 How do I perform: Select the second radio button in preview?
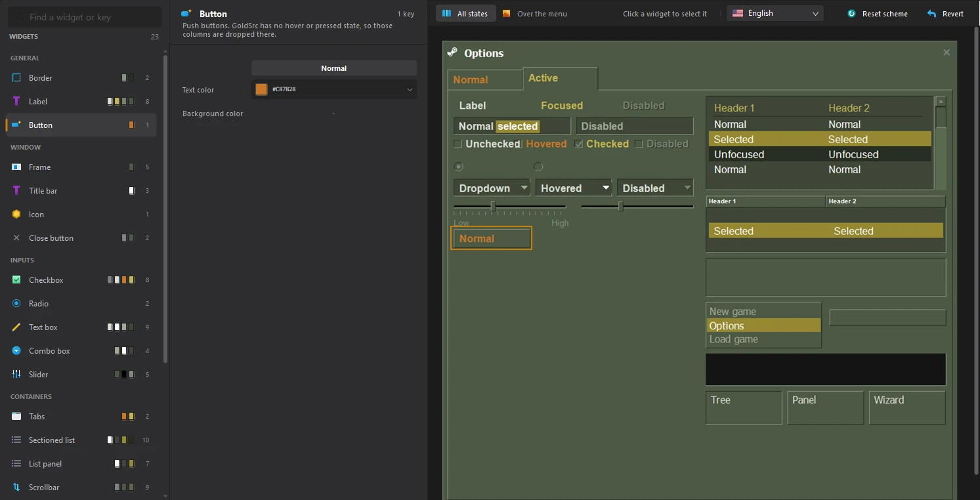pyautogui.click(x=538, y=167)
